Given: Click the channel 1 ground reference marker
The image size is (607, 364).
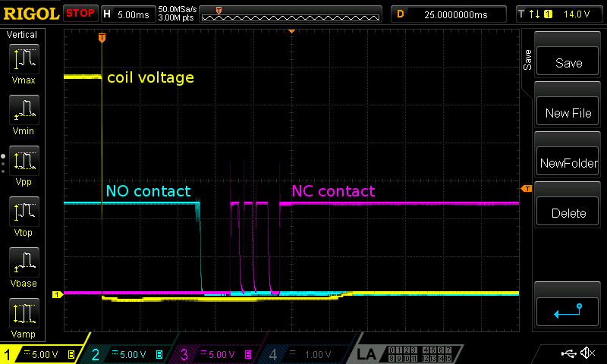Looking at the screenshot, I should 58,294.
